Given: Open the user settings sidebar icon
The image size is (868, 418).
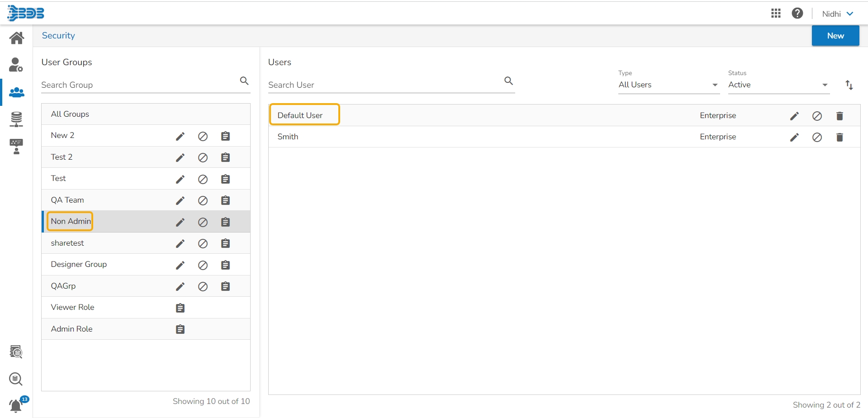Looking at the screenshot, I should (16, 65).
